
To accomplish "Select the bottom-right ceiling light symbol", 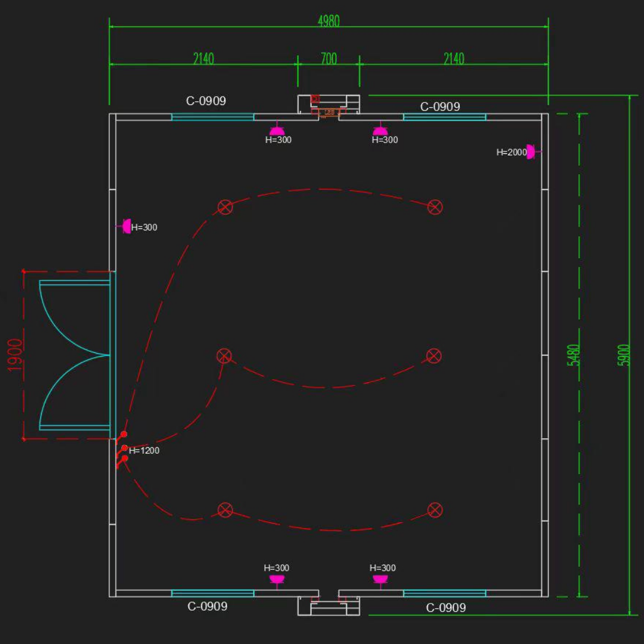I will (435, 510).
